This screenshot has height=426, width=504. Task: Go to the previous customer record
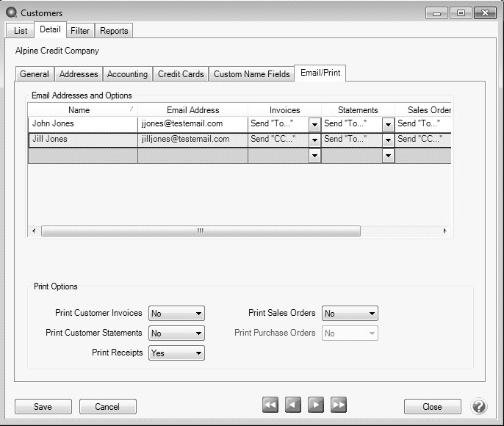293,405
